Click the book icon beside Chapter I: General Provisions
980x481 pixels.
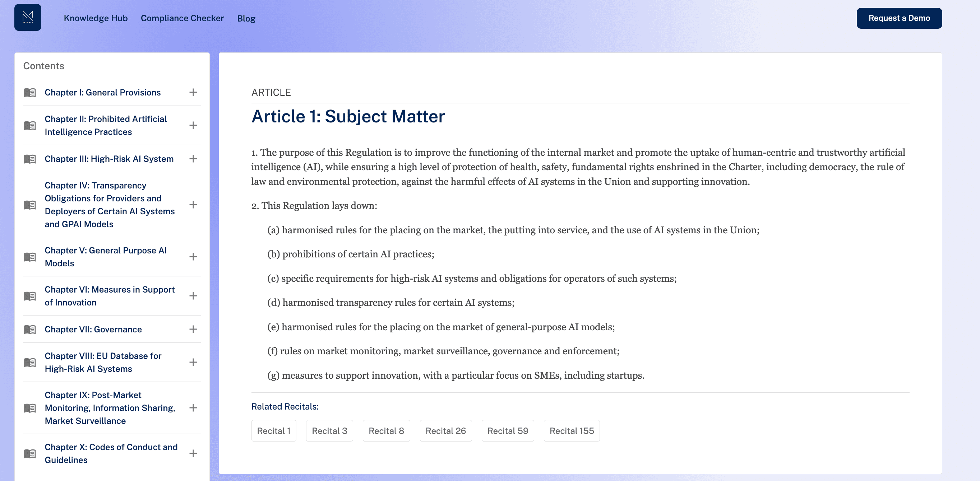click(30, 92)
